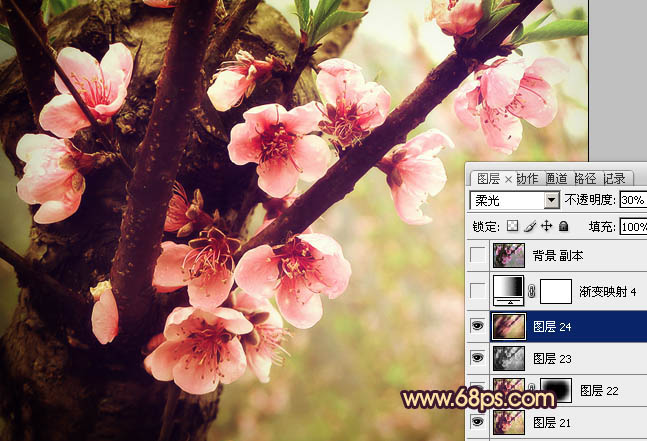Screen dimensions: 647x441
Task: Hide the 图层 23 layer eye
Action: coord(478,358)
